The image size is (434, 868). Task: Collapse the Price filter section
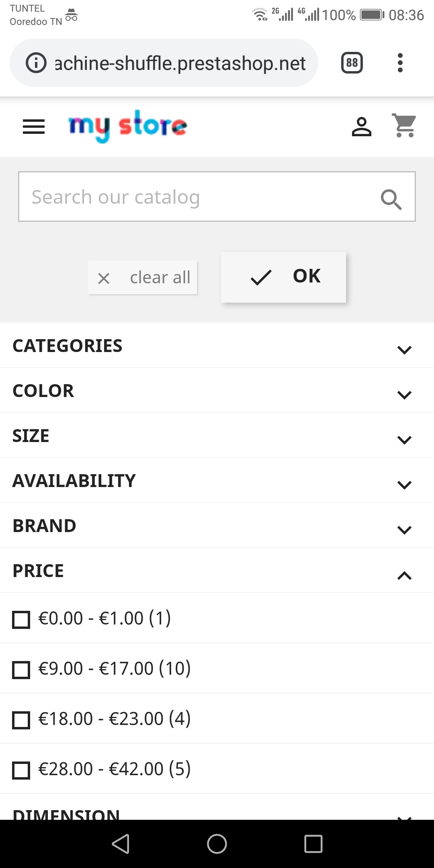[x=404, y=575]
